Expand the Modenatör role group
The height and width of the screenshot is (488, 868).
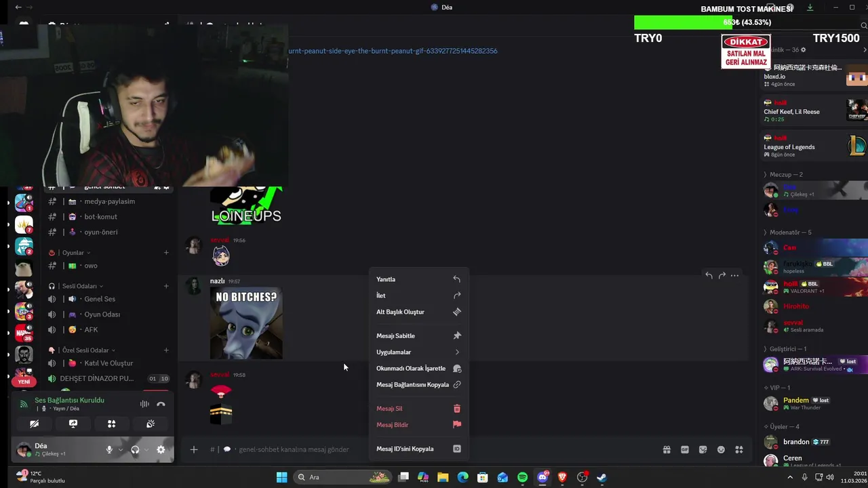[787, 232]
